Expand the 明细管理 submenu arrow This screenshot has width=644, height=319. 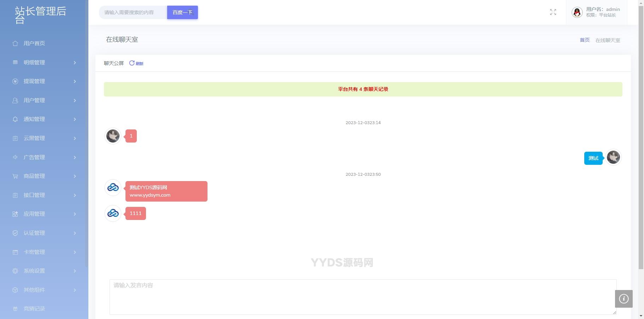pos(75,63)
